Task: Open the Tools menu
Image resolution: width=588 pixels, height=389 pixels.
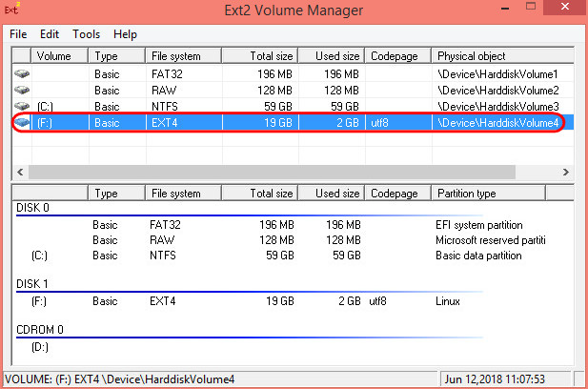Action: (87, 34)
